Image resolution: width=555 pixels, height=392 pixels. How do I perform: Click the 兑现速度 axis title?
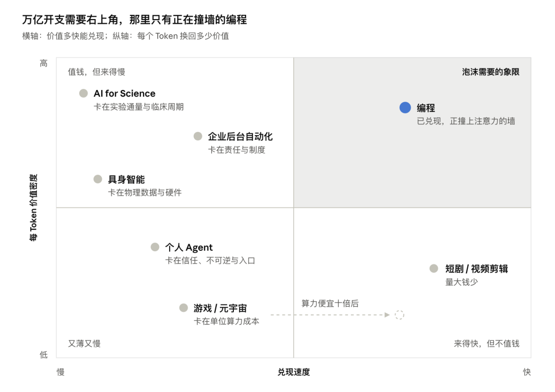(x=294, y=372)
